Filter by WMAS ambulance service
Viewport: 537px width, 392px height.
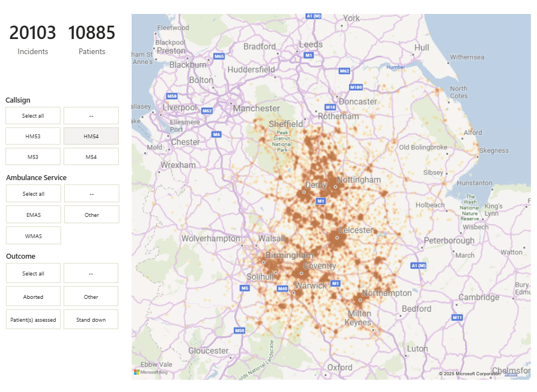[x=33, y=236]
